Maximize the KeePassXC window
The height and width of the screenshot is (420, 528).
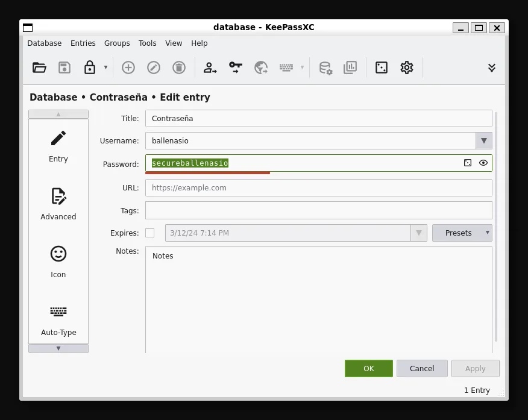[x=479, y=28]
